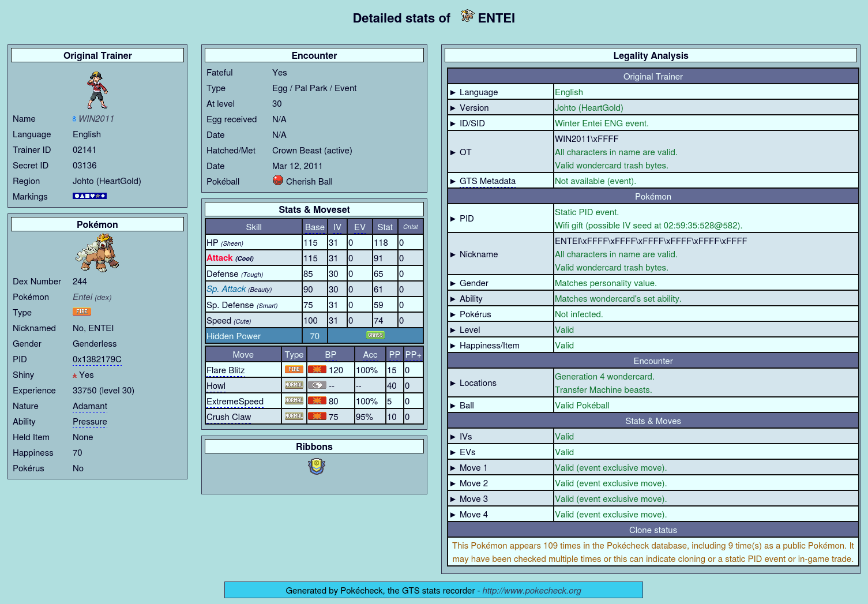Image resolution: width=868 pixels, height=604 pixels.
Task: Click the trainer sprite in Original Trainer panel
Action: 97,90
